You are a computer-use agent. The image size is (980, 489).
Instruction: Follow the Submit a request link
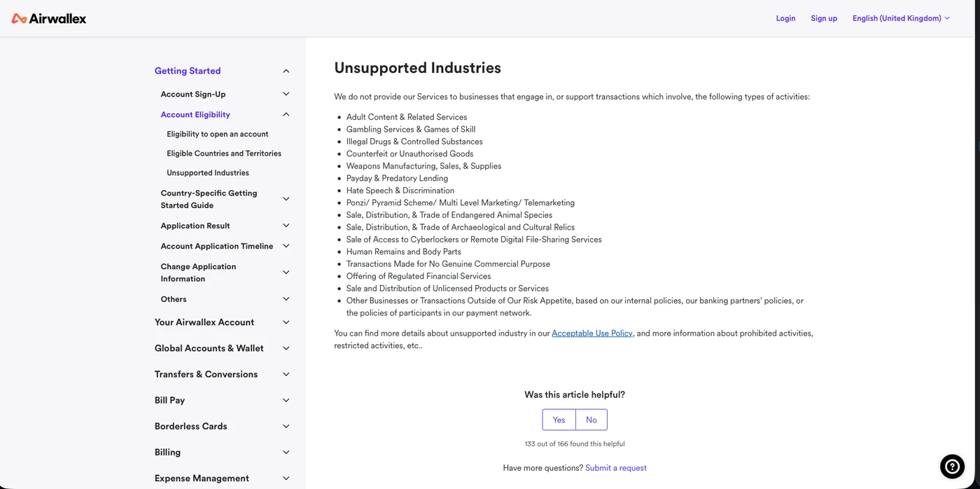[x=616, y=468]
